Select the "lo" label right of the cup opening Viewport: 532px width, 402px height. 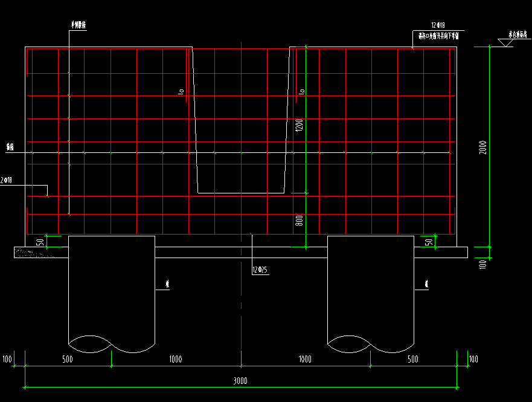[302, 91]
